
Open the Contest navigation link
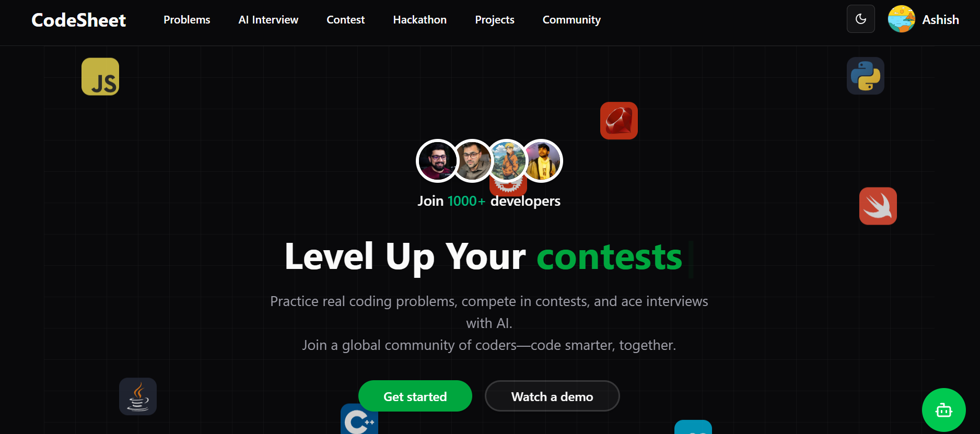coord(346,20)
